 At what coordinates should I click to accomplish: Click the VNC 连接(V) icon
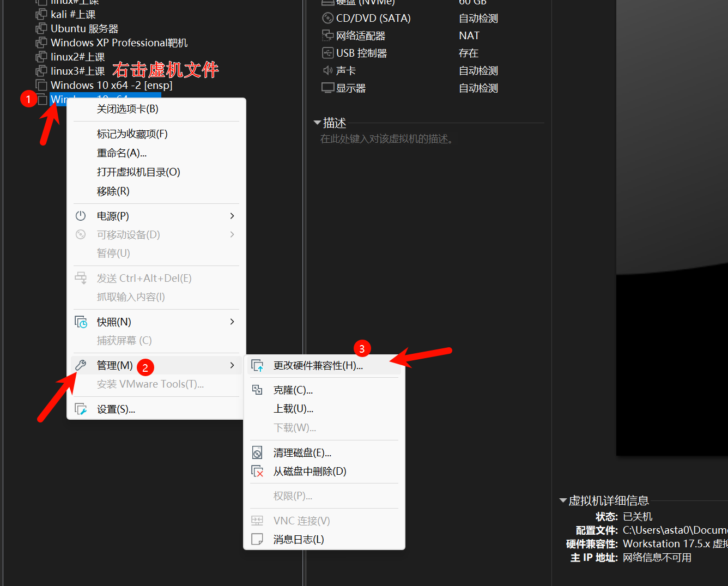(x=257, y=521)
